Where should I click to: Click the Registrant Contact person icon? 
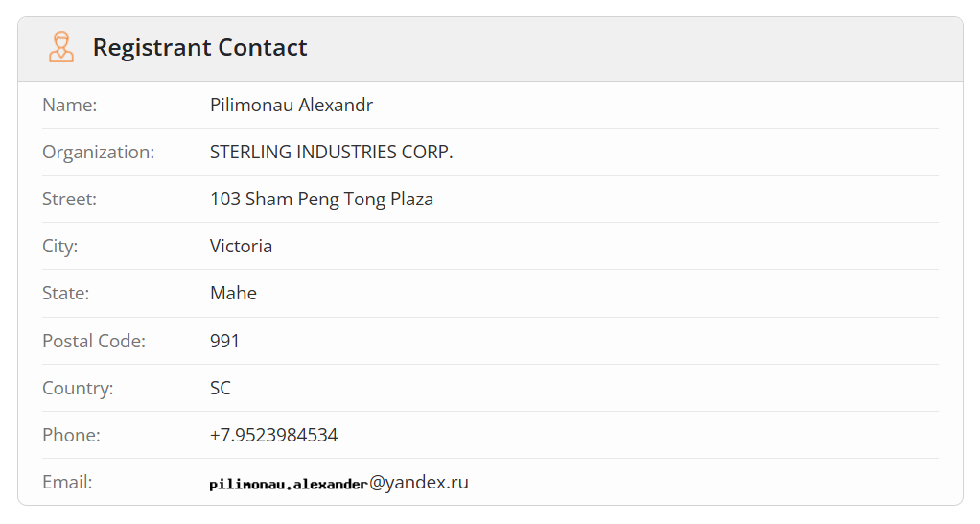pyautogui.click(x=61, y=47)
